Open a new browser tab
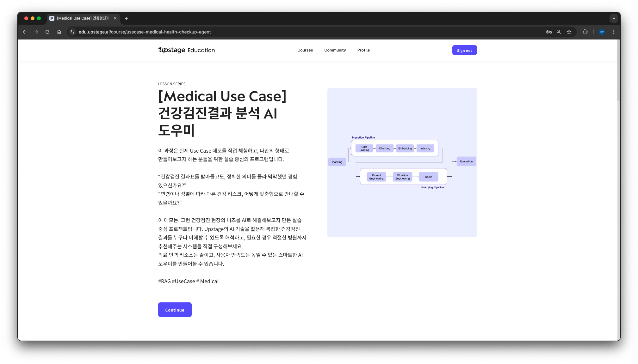Image resolution: width=638 pixels, height=364 pixels. [x=127, y=18]
